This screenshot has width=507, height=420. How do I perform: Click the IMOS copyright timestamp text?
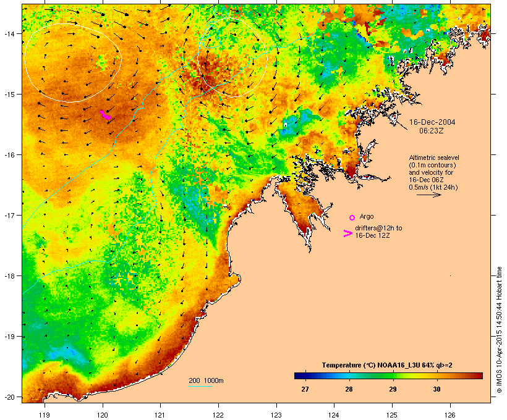tap(499, 330)
